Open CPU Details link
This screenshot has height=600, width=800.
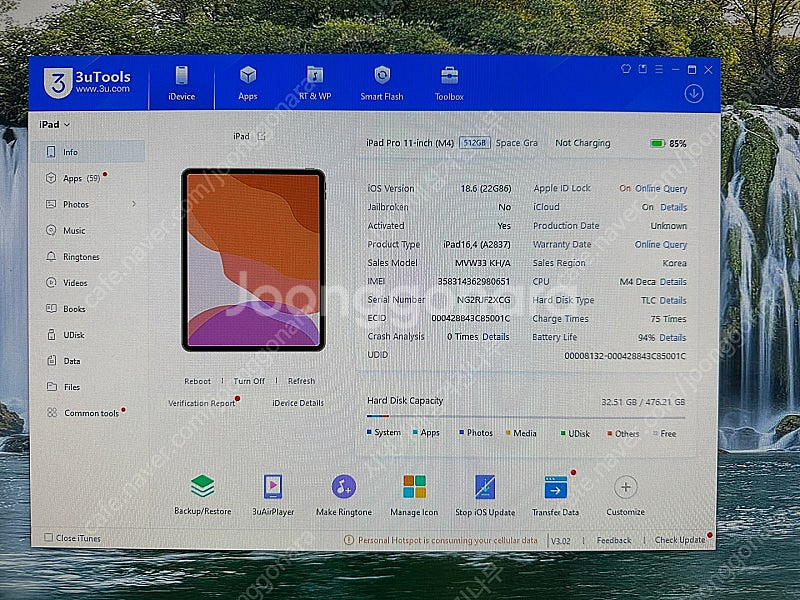[x=673, y=282]
